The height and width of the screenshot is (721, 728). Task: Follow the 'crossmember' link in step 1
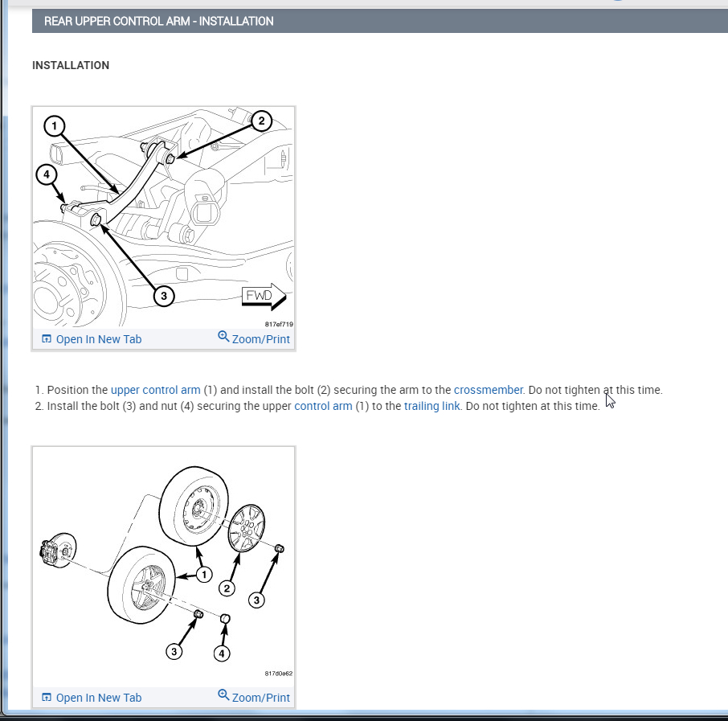[489, 390]
